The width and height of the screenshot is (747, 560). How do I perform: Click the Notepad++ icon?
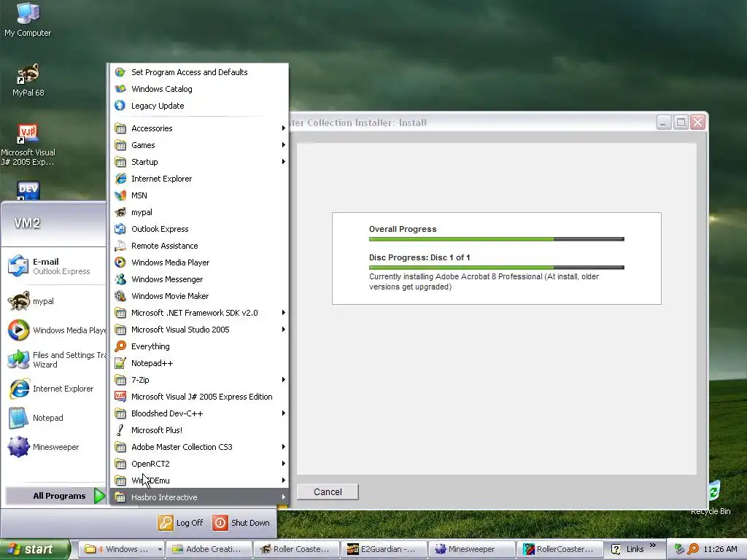[x=120, y=363]
